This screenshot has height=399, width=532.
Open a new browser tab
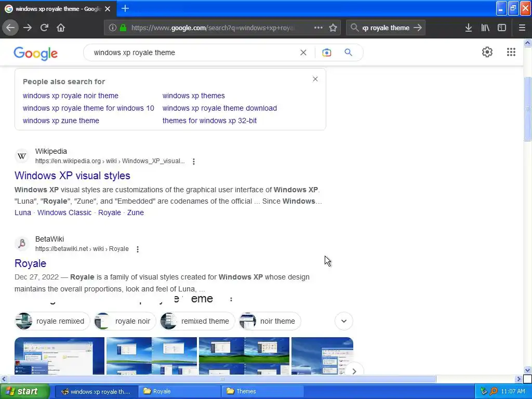[x=125, y=8]
